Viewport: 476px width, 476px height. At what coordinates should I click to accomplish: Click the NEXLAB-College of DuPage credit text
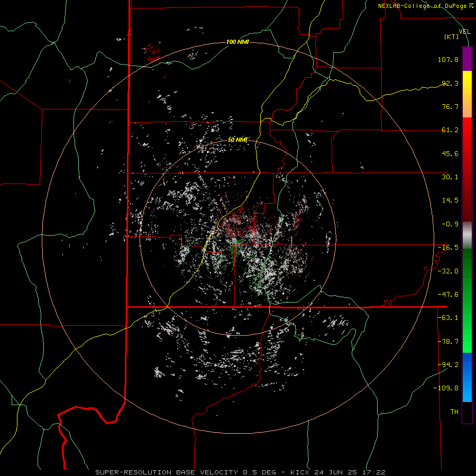coord(425,6)
